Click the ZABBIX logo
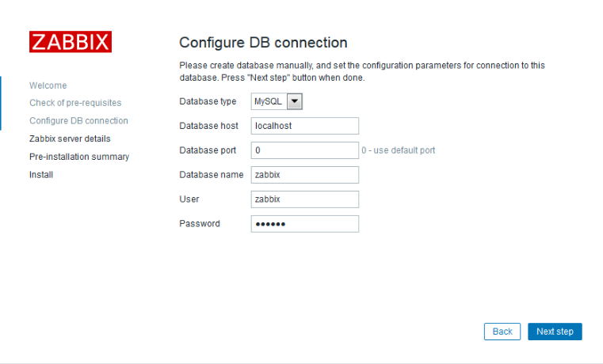 click(x=71, y=42)
